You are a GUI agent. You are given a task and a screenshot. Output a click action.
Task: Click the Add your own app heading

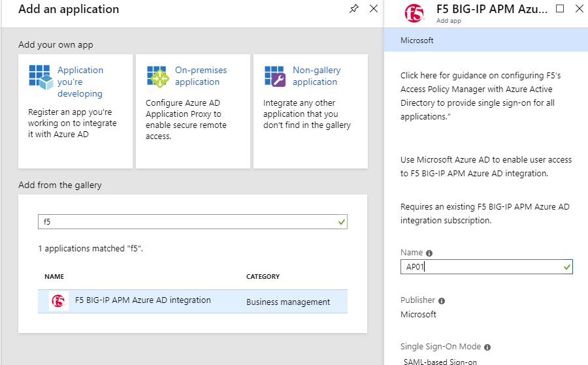(x=56, y=44)
